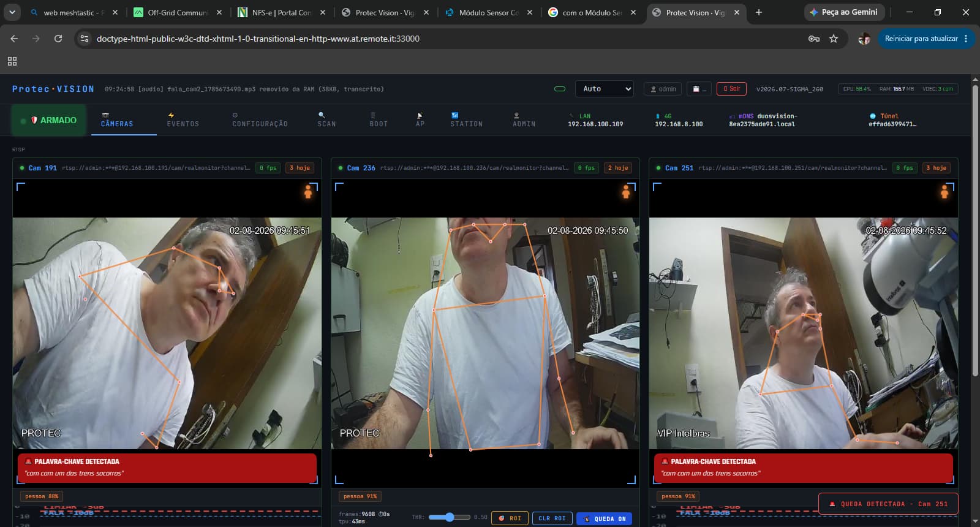Click the person detection icon on Cam 236
Image resolution: width=980 pixels, height=527 pixels.
[x=626, y=192]
